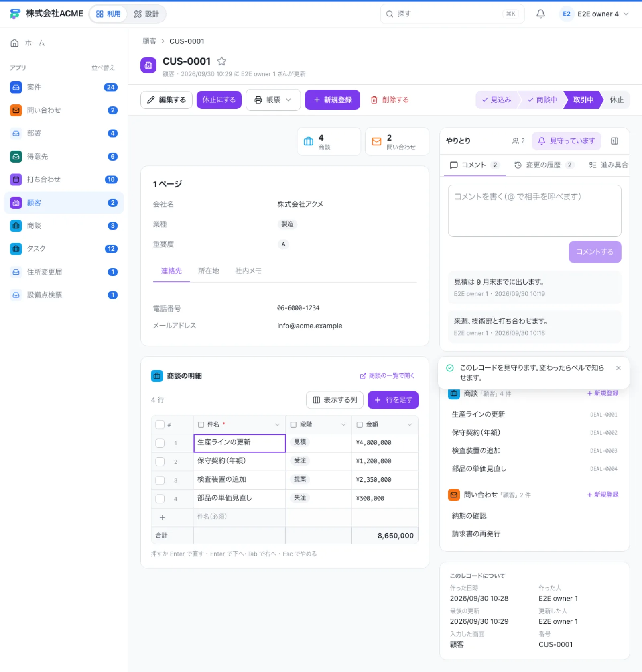Open the ホーム home icon in sidebar
Screen dimensions: 642x672
click(14, 43)
